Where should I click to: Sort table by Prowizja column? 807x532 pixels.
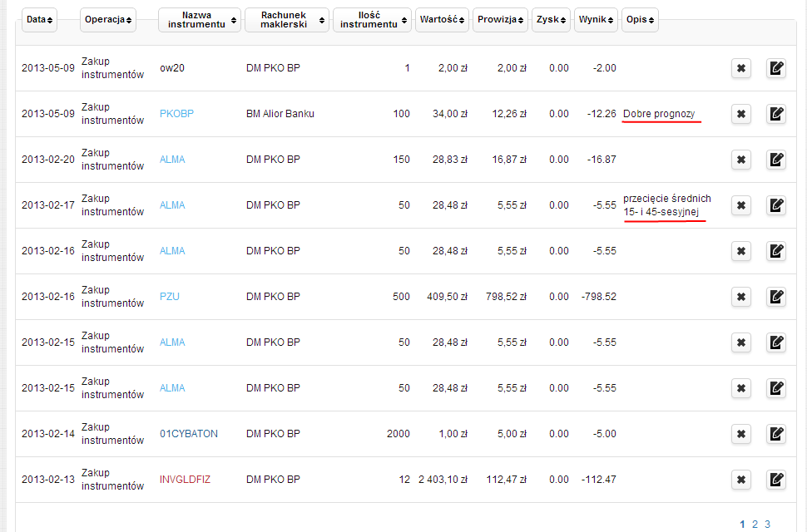pyautogui.click(x=500, y=19)
